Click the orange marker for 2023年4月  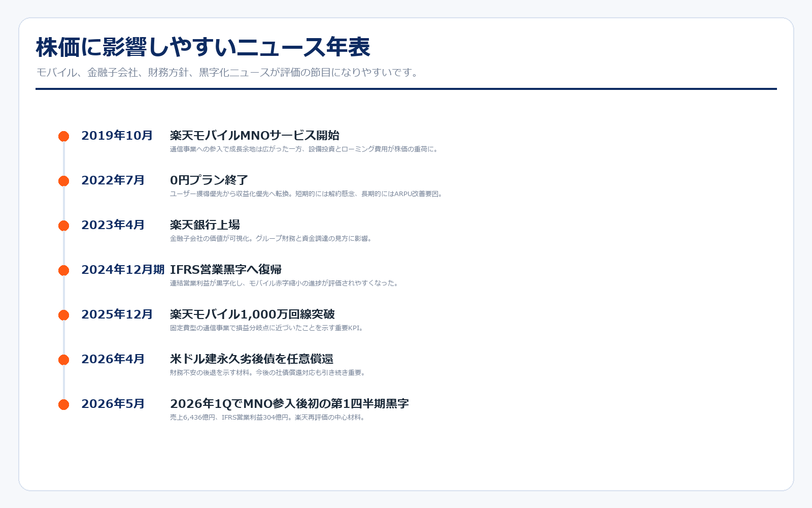(63, 226)
